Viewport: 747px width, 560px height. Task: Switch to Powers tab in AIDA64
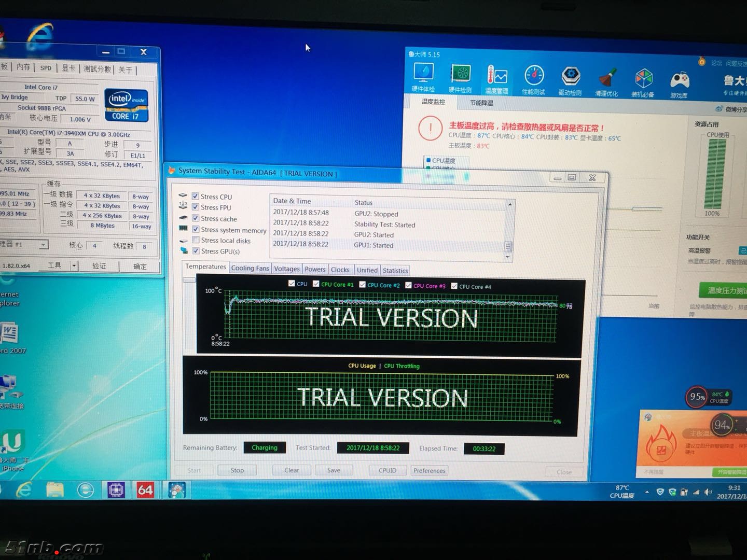click(315, 269)
